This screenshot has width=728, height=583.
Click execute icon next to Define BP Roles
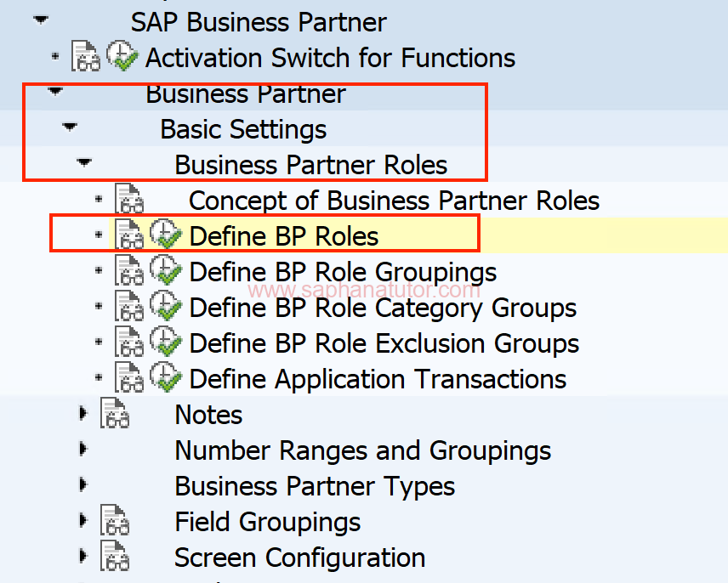166,235
